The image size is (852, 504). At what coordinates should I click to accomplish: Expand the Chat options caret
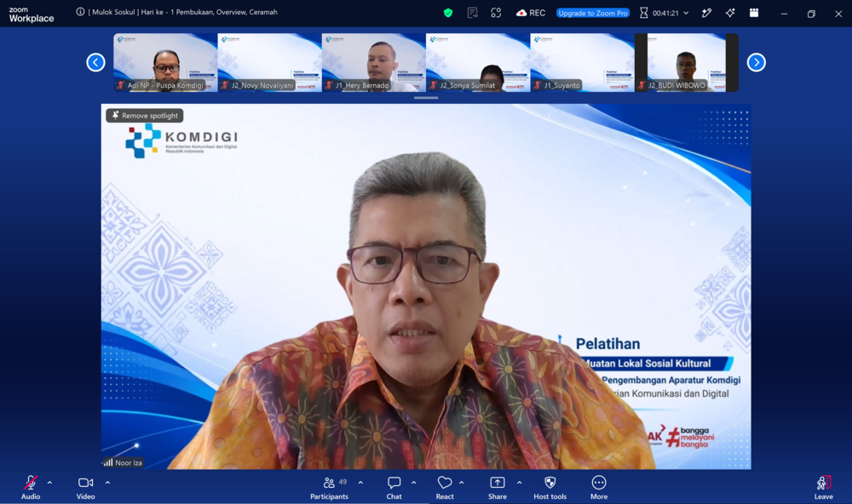click(x=413, y=482)
